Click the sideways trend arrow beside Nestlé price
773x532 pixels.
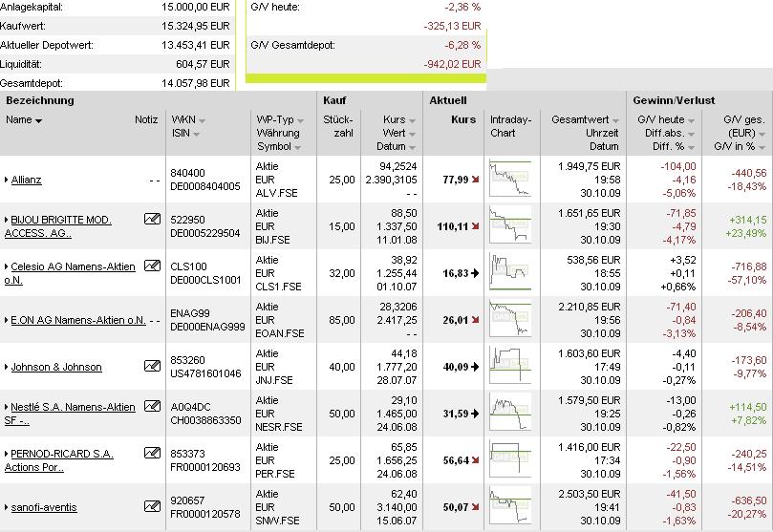point(475,414)
